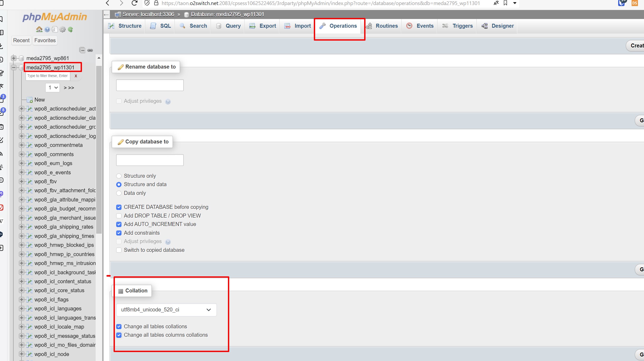Click the table icon beside wpo8_icl_flags
Viewport: 644px width, 361px height.
[30, 300]
